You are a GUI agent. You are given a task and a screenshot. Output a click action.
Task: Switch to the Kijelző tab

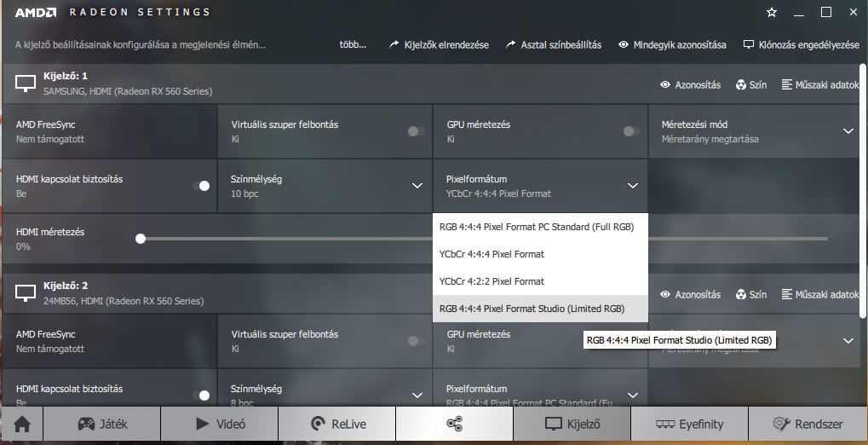click(572, 425)
